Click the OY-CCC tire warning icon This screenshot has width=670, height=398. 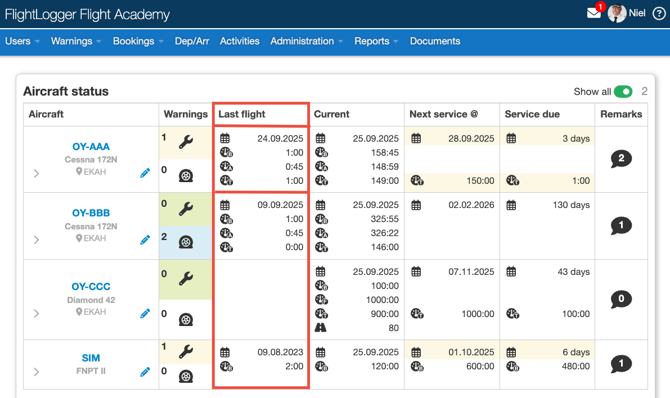tap(186, 319)
